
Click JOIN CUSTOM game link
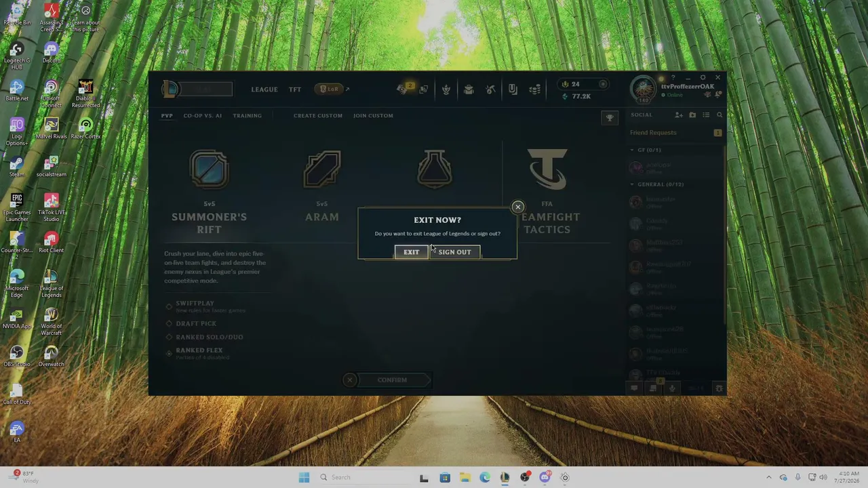pyautogui.click(x=373, y=116)
